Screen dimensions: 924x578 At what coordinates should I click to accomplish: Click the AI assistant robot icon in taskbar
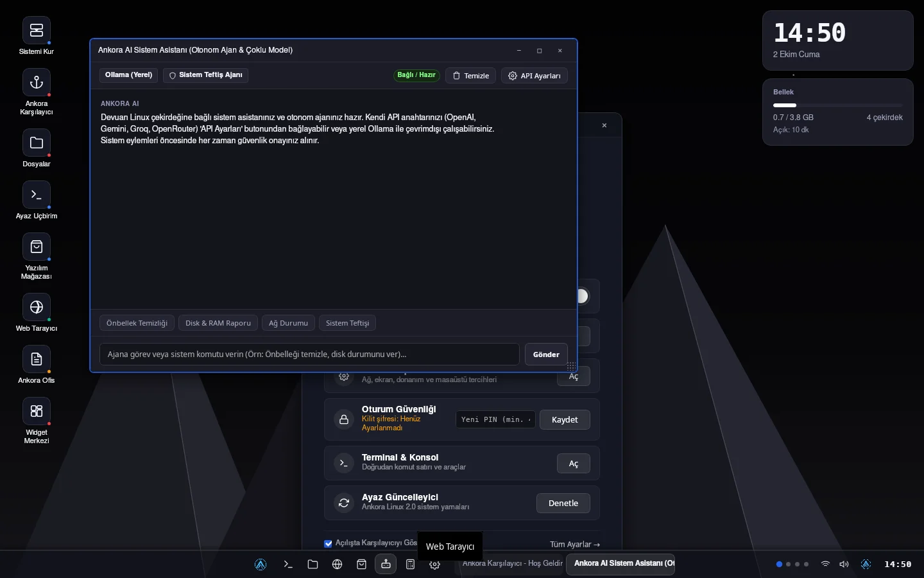click(x=386, y=565)
